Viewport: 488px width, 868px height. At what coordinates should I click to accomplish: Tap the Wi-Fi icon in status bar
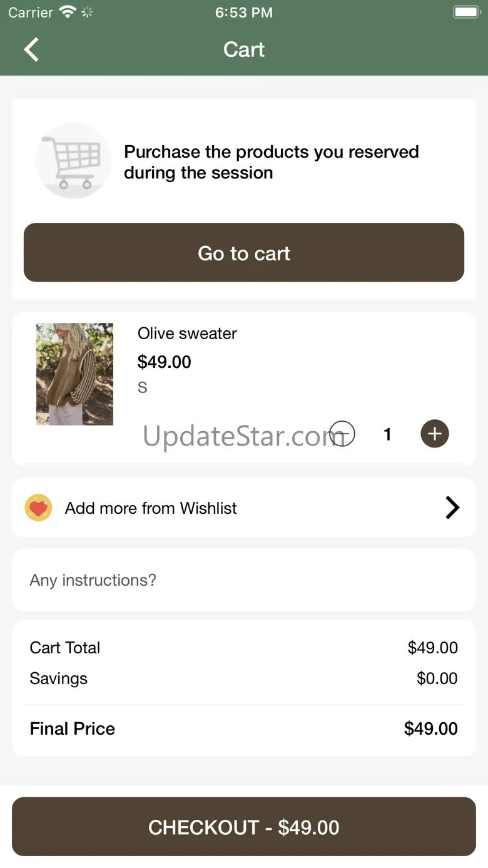pos(67,12)
